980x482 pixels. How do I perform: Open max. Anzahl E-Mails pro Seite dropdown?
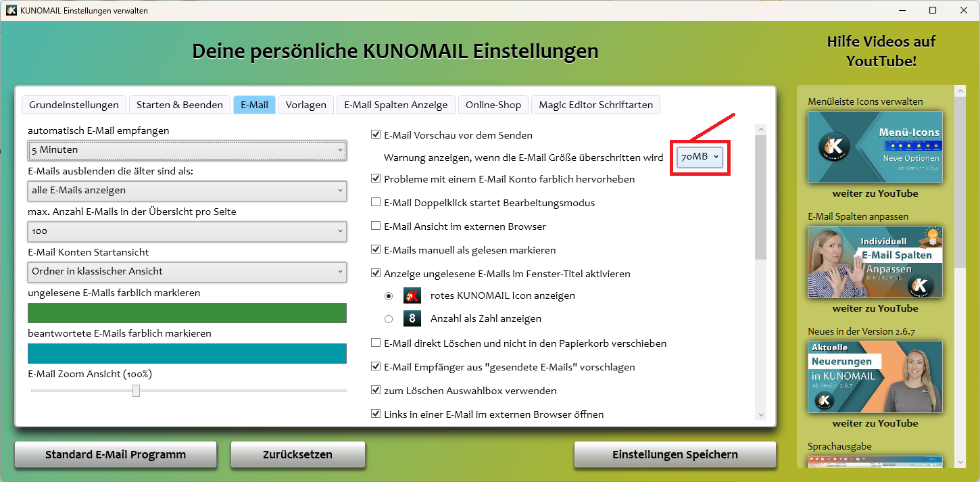187,231
